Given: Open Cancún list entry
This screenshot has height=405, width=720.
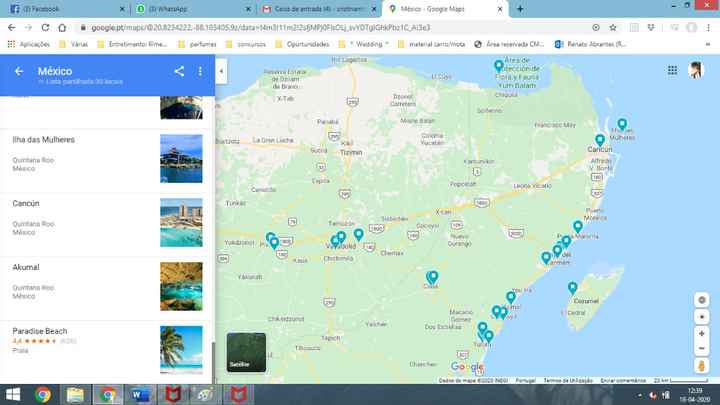Looking at the screenshot, I should pyautogui.click(x=107, y=225).
